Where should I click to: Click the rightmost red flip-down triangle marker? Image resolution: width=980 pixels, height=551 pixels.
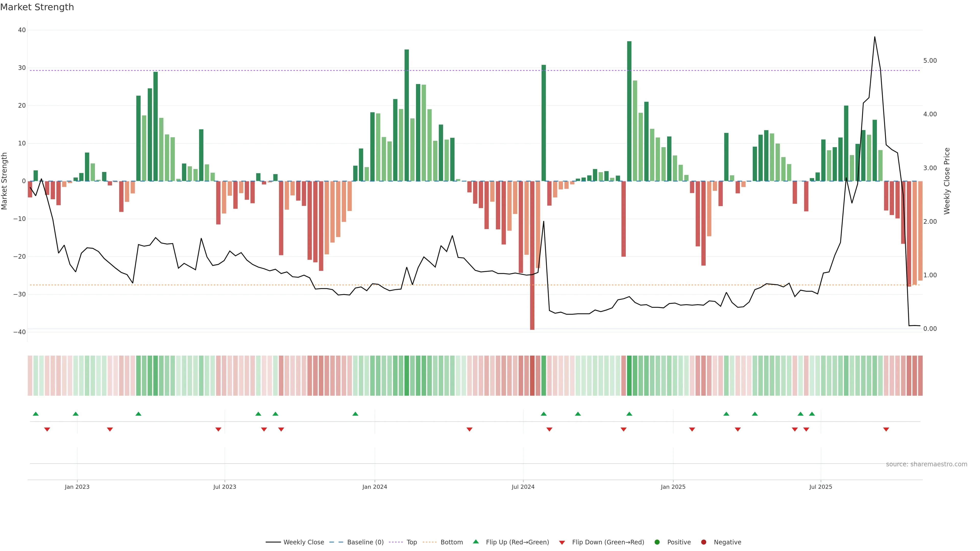coord(886,429)
